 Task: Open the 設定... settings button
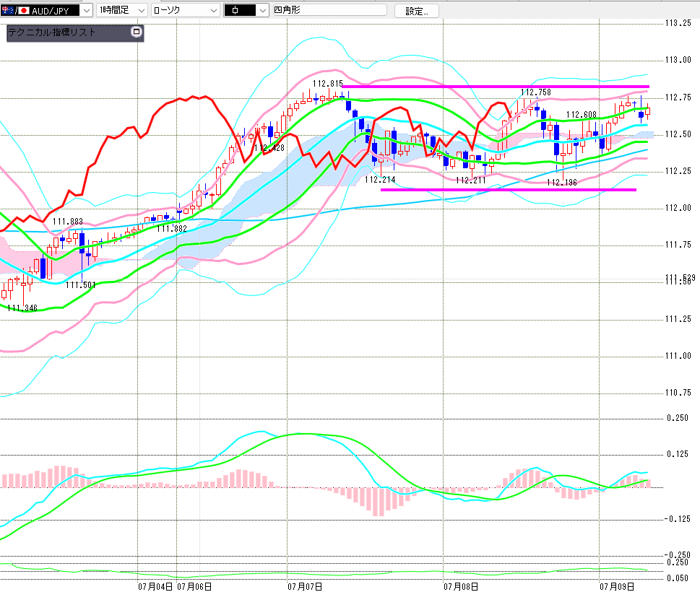[417, 11]
